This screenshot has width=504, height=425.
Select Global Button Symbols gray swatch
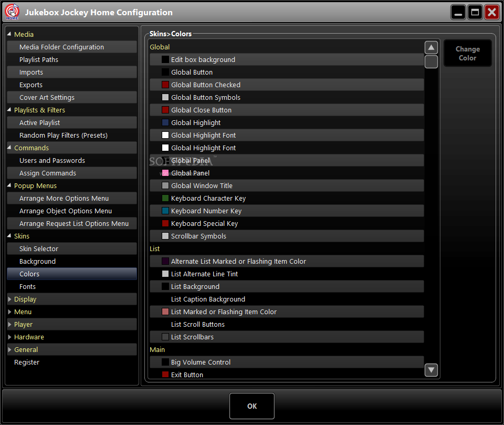pos(165,97)
